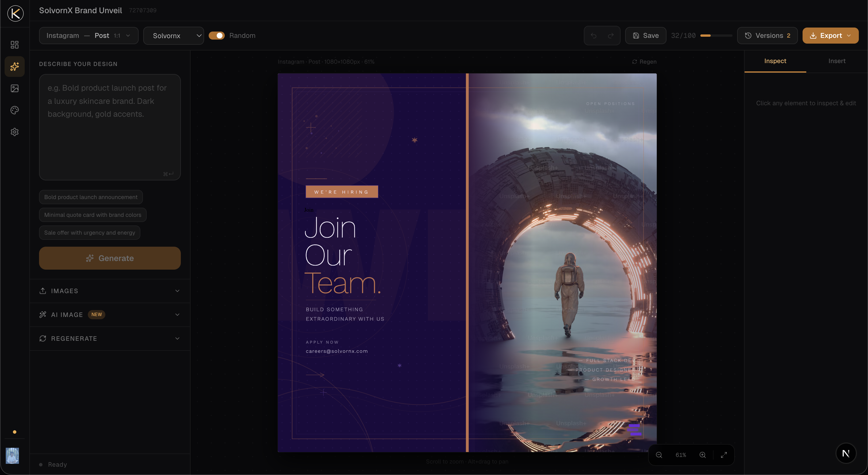The image size is (868, 475).
Task: Click the Save button
Action: [x=646, y=36]
